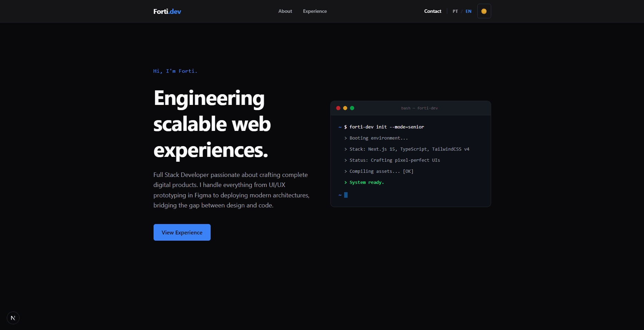Click the Stack: Next.js 15 output line
This screenshot has height=330, width=644.
407,149
